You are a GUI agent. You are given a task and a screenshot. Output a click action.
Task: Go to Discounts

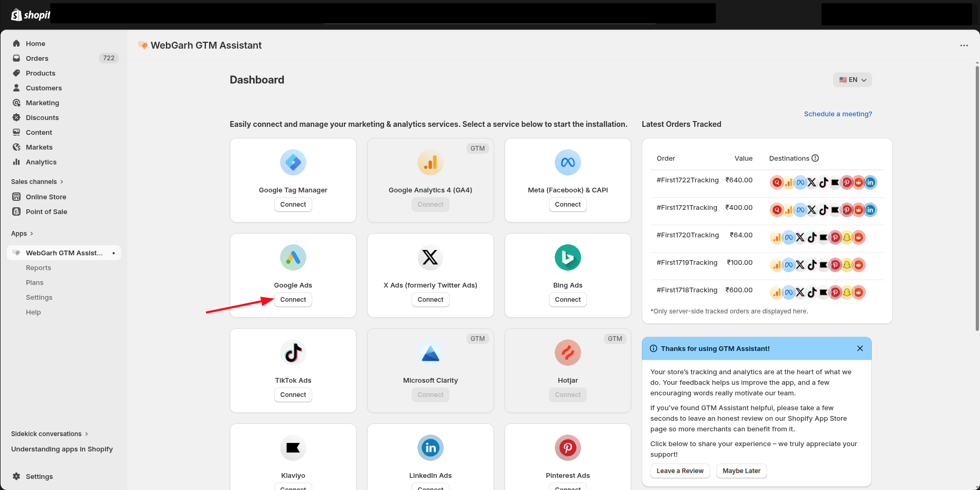[x=42, y=117]
